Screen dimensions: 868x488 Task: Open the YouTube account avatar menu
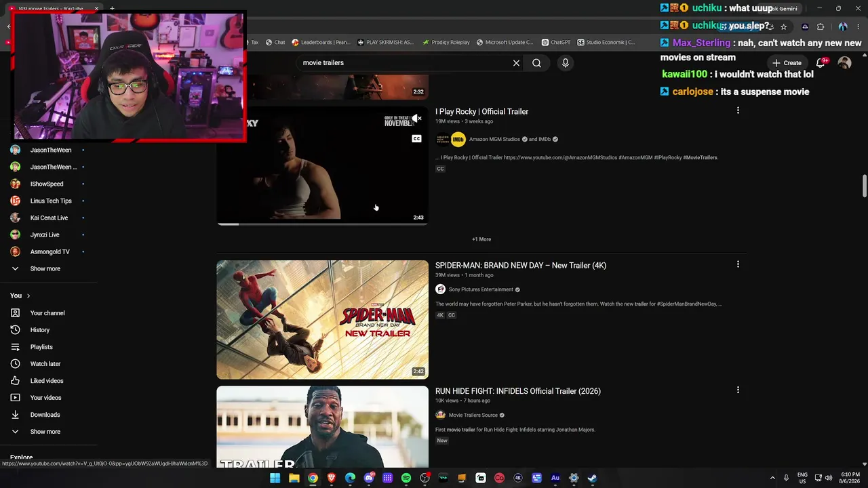[844, 63]
